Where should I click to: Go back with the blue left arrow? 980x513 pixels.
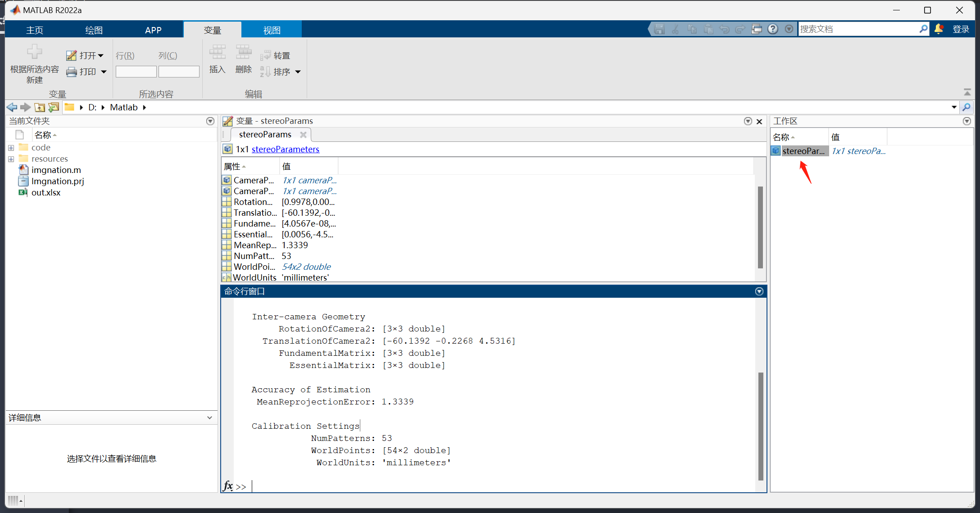[12, 107]
